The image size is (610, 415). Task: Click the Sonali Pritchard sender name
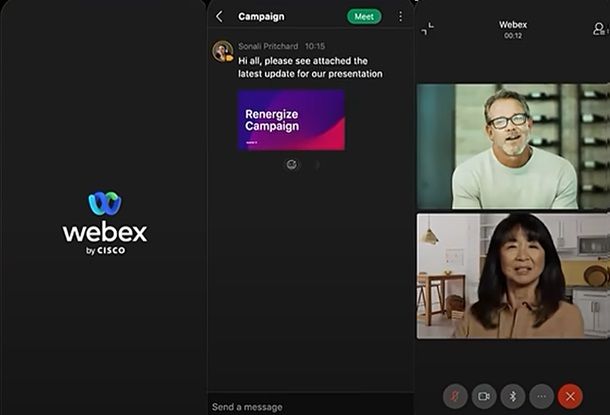pos(268,46)
